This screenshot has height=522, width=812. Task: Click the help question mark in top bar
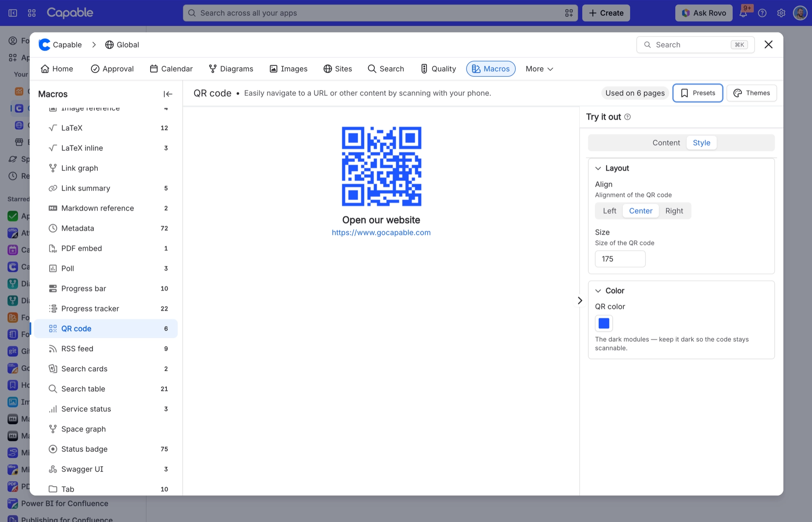click(x=762, y=13)
